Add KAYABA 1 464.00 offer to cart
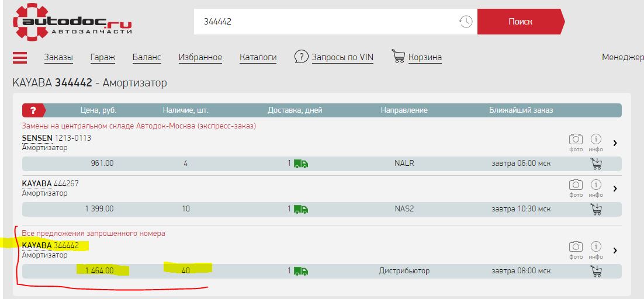 (596, 271)
